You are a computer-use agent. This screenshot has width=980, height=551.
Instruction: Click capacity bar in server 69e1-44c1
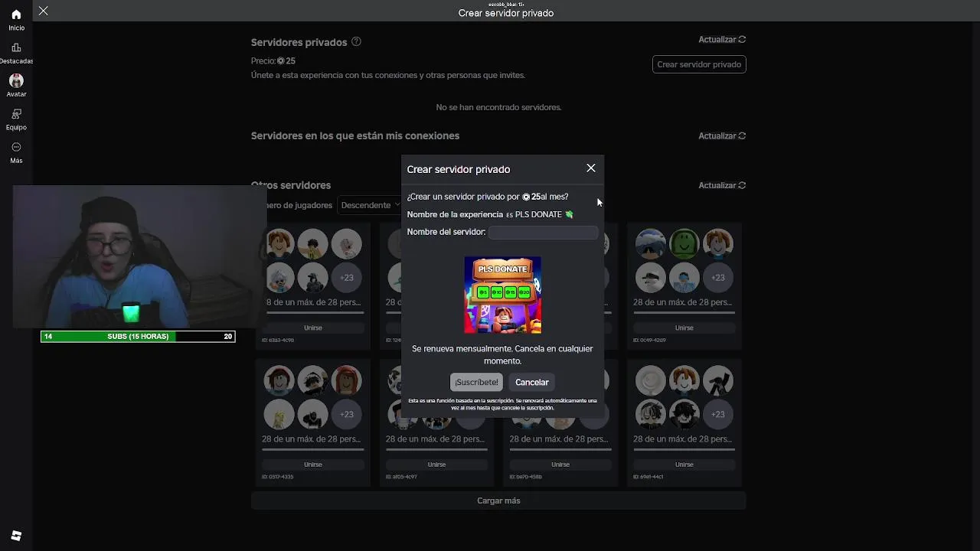(x=684, y=450)
